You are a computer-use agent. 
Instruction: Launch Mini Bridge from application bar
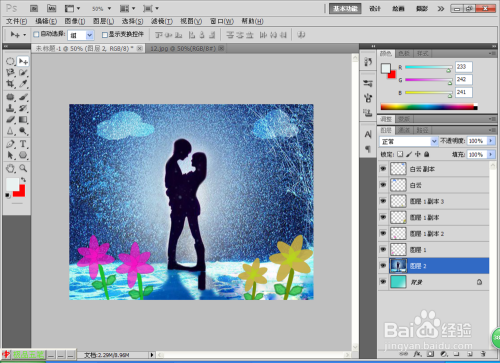[x=51, y=8]
